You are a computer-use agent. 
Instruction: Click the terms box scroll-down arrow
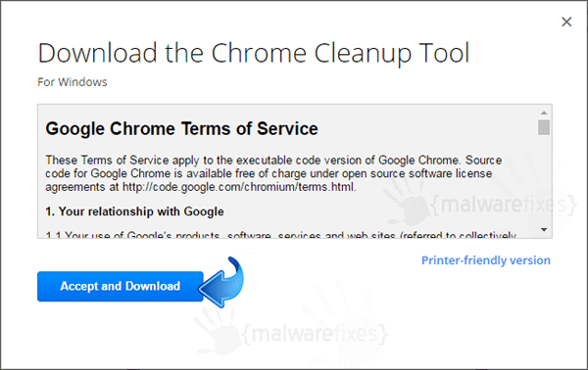(544, 230)
